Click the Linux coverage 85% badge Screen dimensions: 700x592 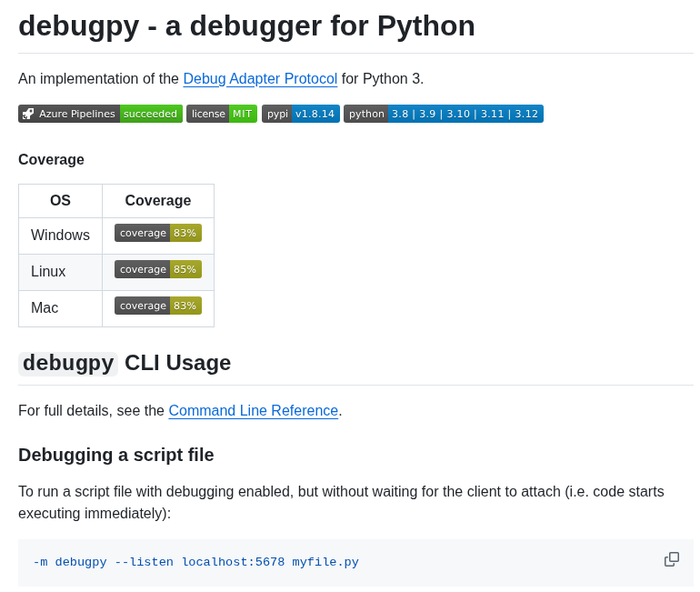tap(158, 269)
